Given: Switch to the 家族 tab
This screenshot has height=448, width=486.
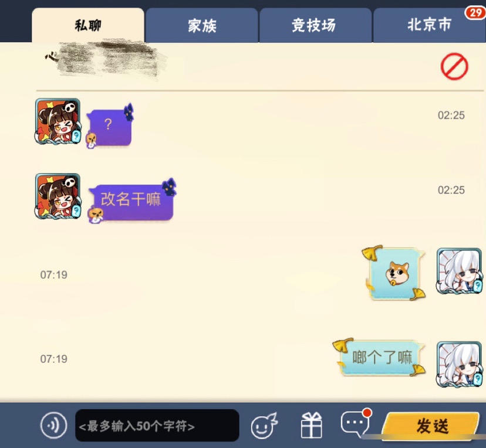Looking at the screenshot, I should click(202, 25).
